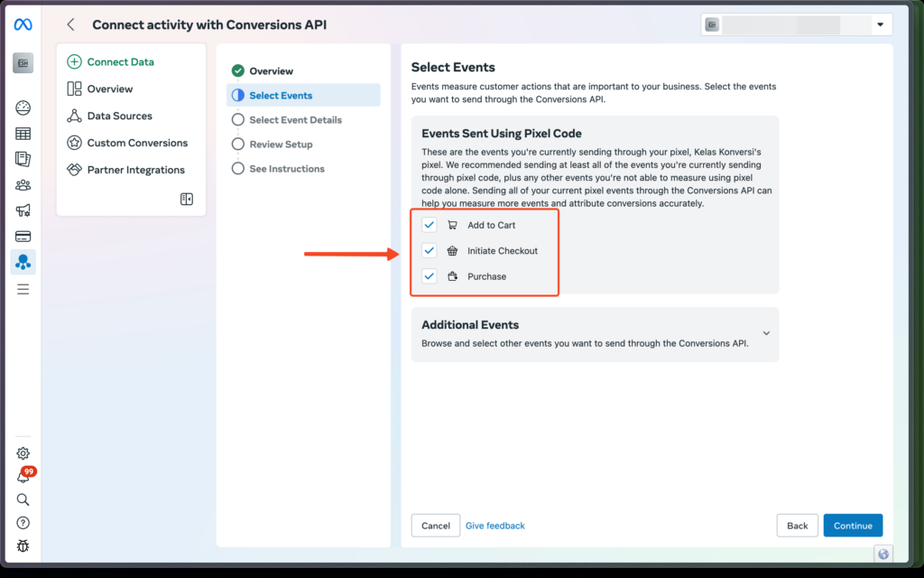
Task: Toggle the Initiate Checkout checkbox
Action: click(x=430, y=250)
